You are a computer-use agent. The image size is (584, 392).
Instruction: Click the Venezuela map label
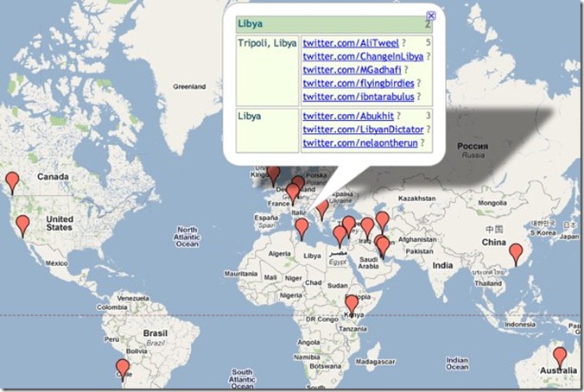(133, 298)
